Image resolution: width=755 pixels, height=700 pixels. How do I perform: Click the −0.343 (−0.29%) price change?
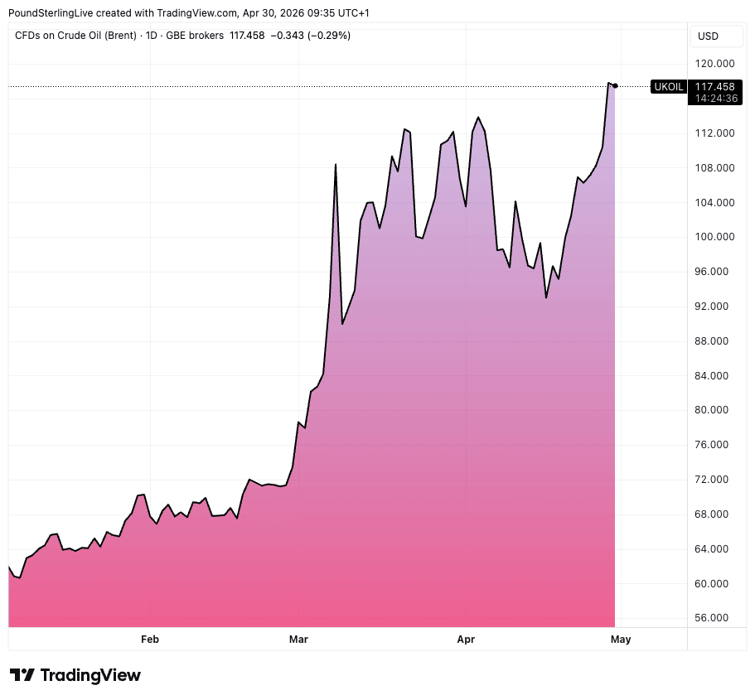point(309,36)
